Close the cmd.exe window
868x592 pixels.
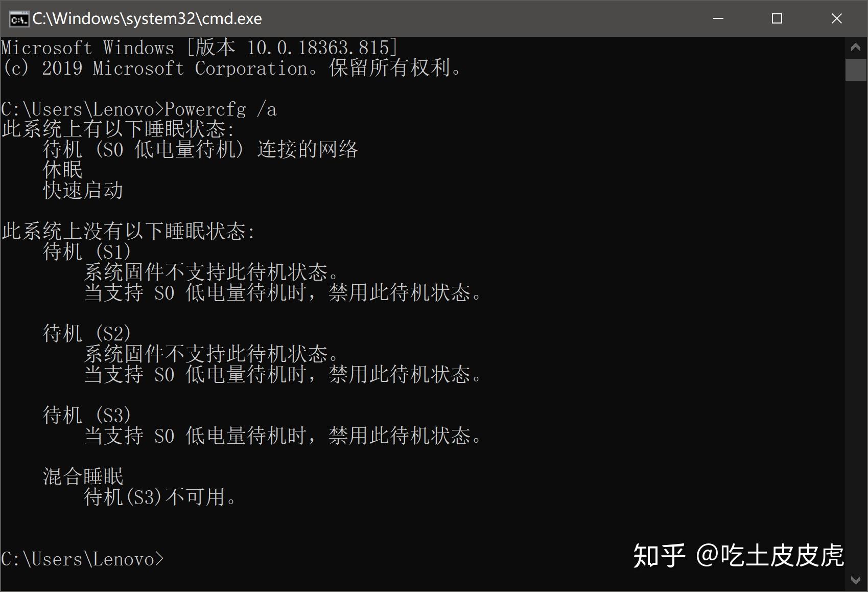[x=836, y=18]
